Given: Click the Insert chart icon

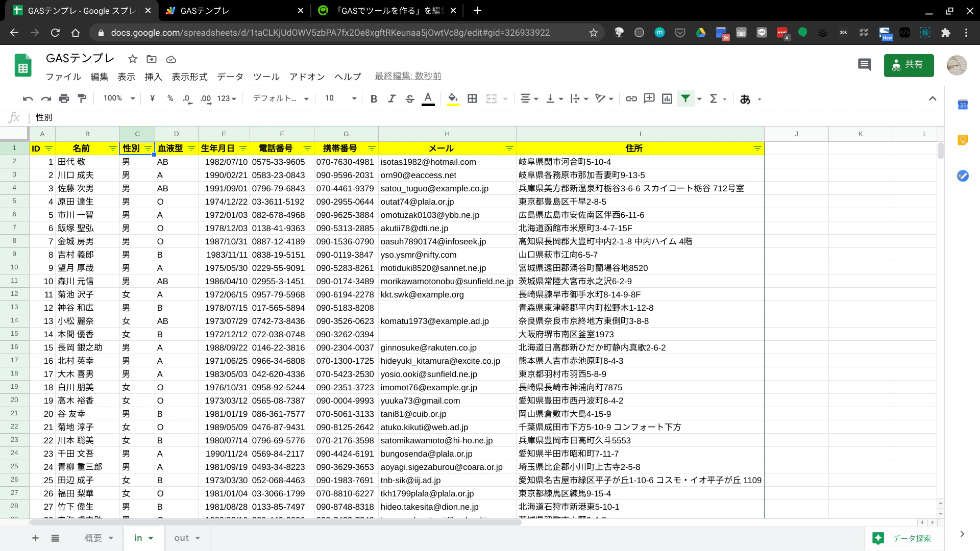Looking at the screenshot, I should point(667,99).
